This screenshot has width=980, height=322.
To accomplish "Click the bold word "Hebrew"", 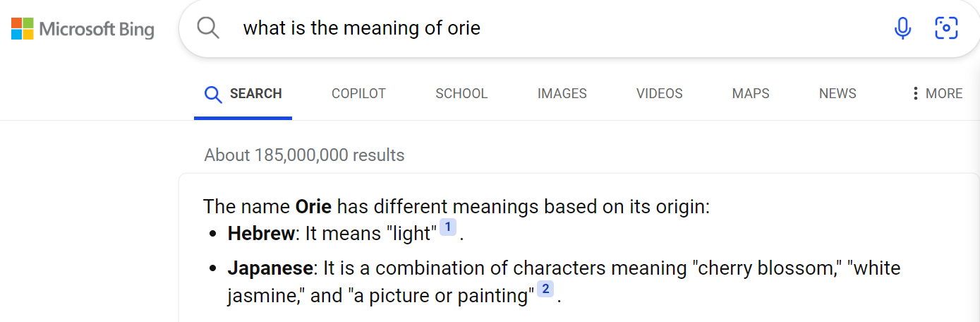I will tap(260, 234).
